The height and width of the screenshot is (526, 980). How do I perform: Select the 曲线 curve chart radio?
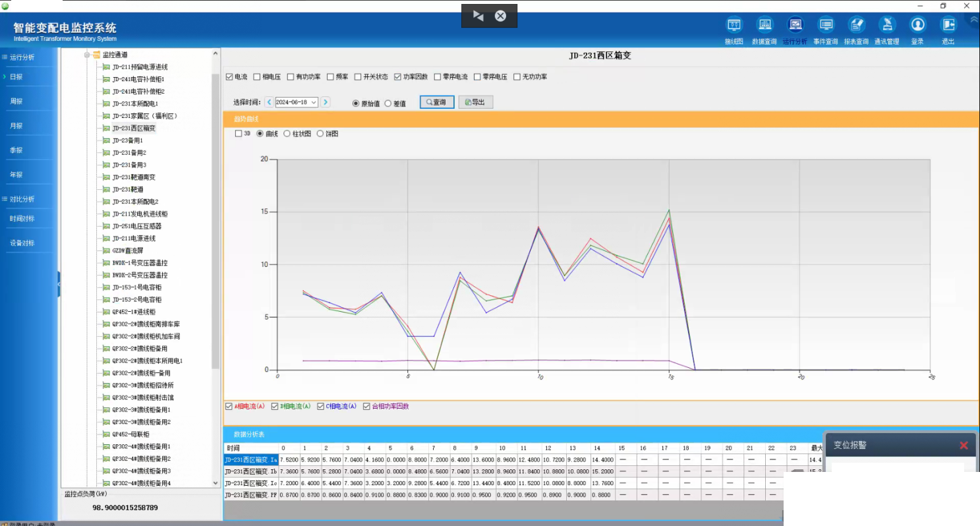(x=260, y=134)
